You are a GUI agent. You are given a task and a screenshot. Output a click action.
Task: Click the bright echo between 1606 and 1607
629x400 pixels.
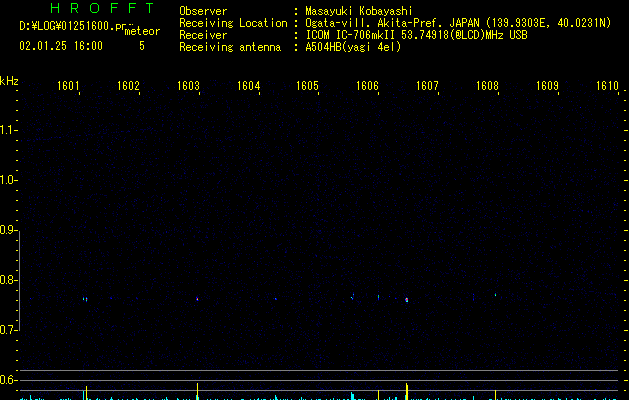coord(406,300)
